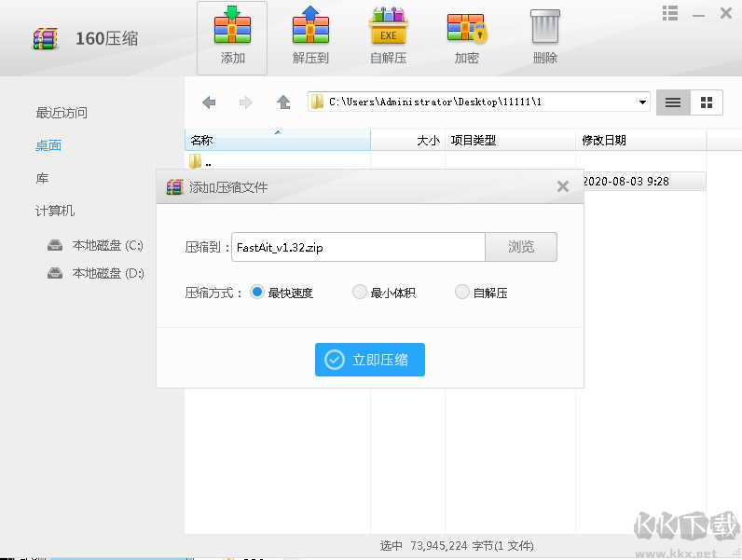This screenshot has height=560, width=742.
Task: Expand the address path dropdown
Action: click(642, 102)
